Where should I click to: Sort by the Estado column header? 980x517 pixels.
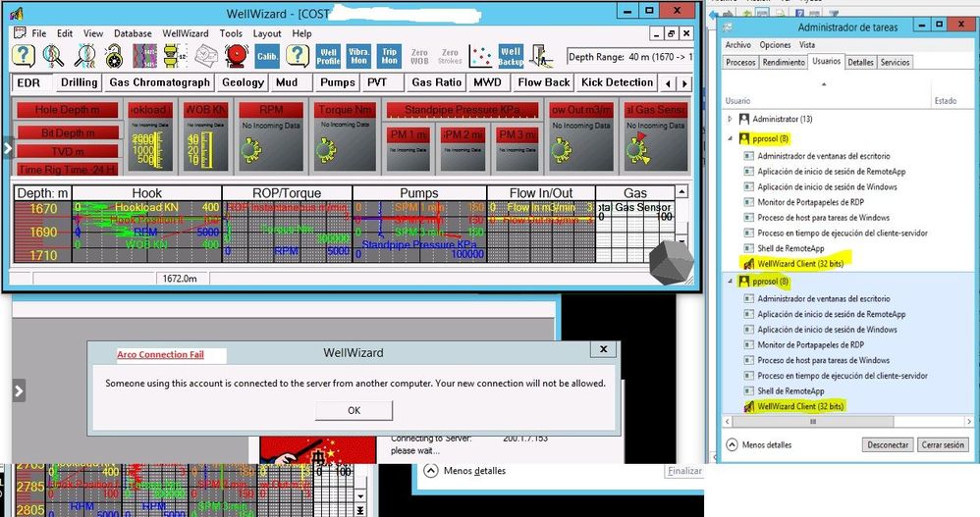[945, 100]
